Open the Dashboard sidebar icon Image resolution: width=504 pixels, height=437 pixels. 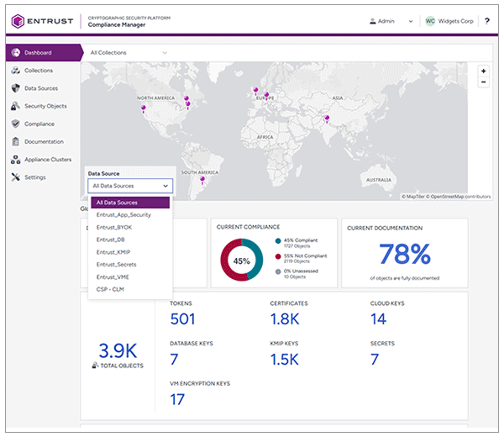tap(15, 52)
